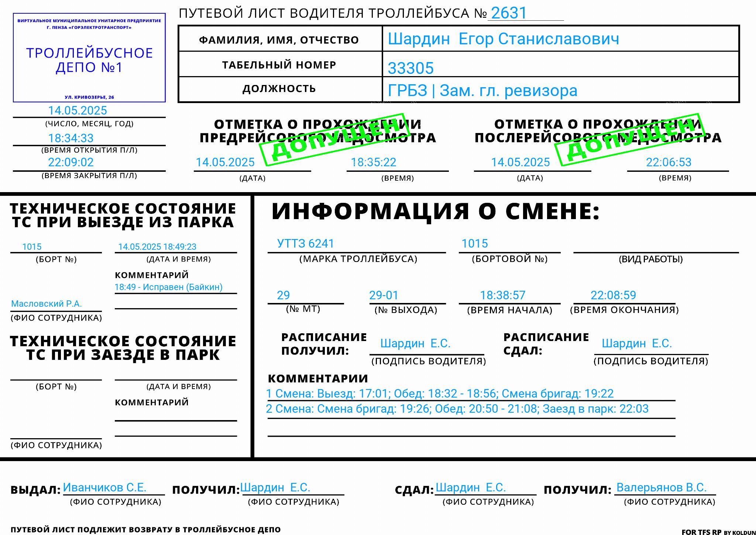Screen dimensions: 756x535
Task: Click board number 1015 in departure section
Action: 32,247
